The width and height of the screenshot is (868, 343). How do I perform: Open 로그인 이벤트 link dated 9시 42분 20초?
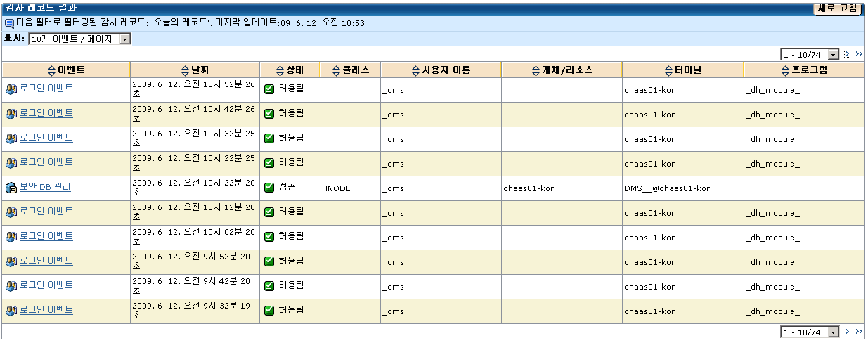click(x=46, y=285)
